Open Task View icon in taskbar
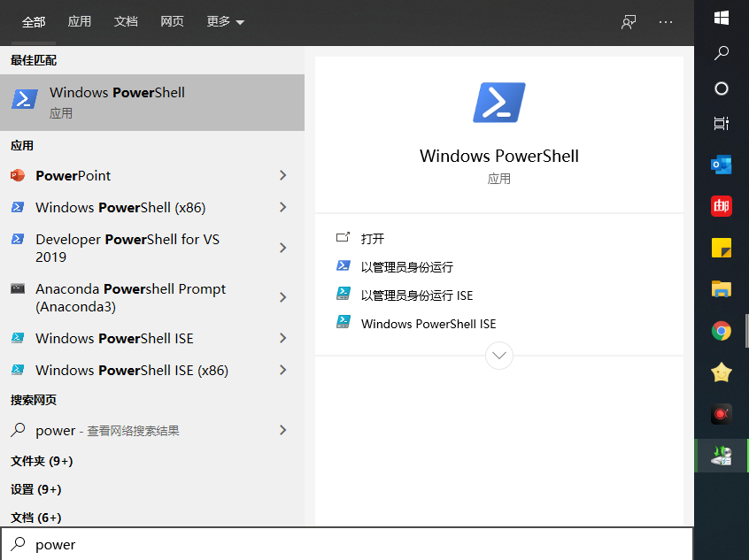The image size is (749, 560). [722, 123]
